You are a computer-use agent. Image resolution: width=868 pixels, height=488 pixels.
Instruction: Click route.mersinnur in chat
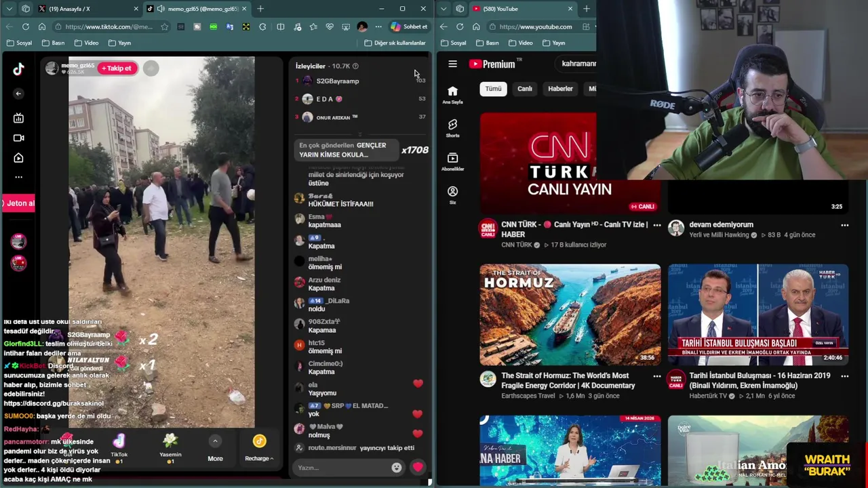click(334, 448)
